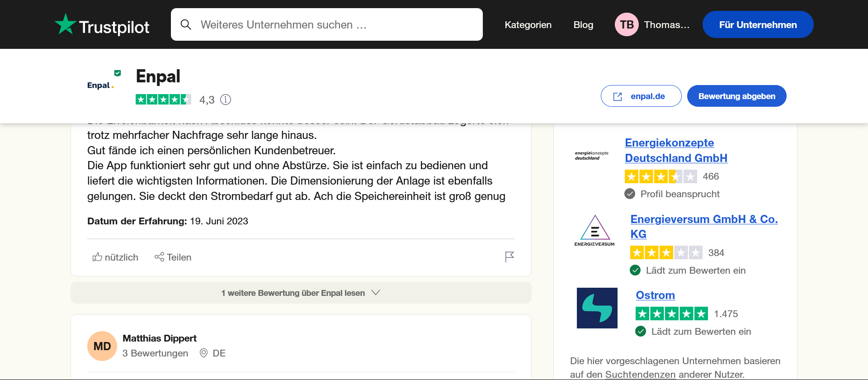The height and width of the screenshot is (380, 868).
Task: Expand 1 weitere Bewertung über Enpal
Action: [x=301, y=293]
